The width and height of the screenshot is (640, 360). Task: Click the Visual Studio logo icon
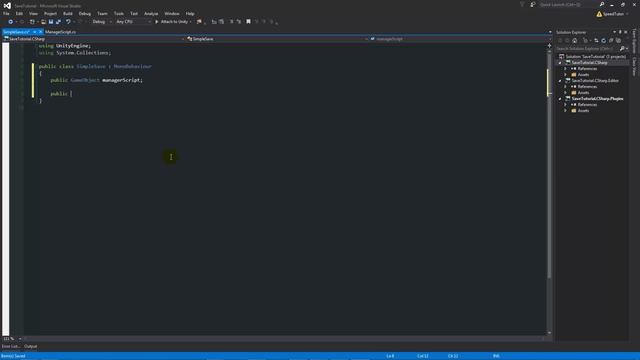[x=7, y=6]
